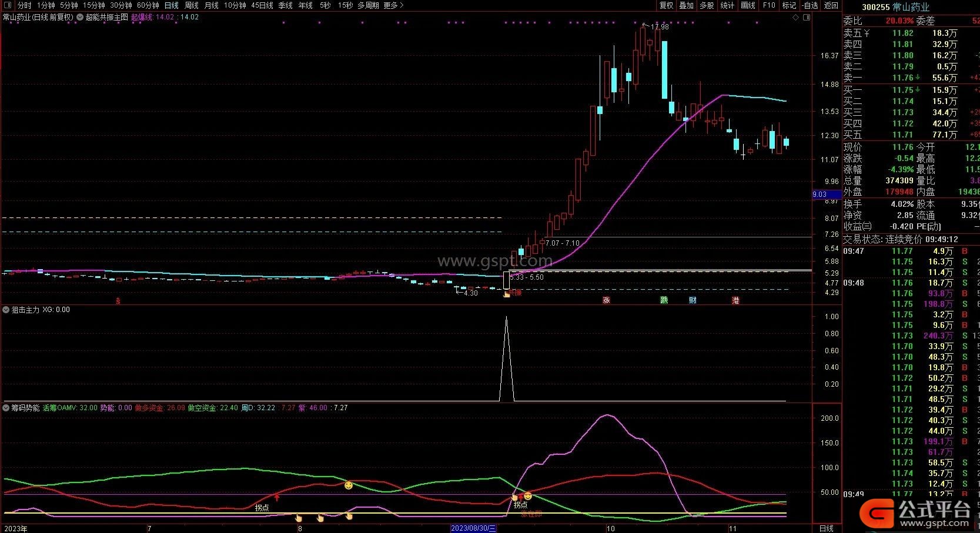Click the 叠加 overlay button
This screenshot has height=533, width=980.
tap(687, 5)
